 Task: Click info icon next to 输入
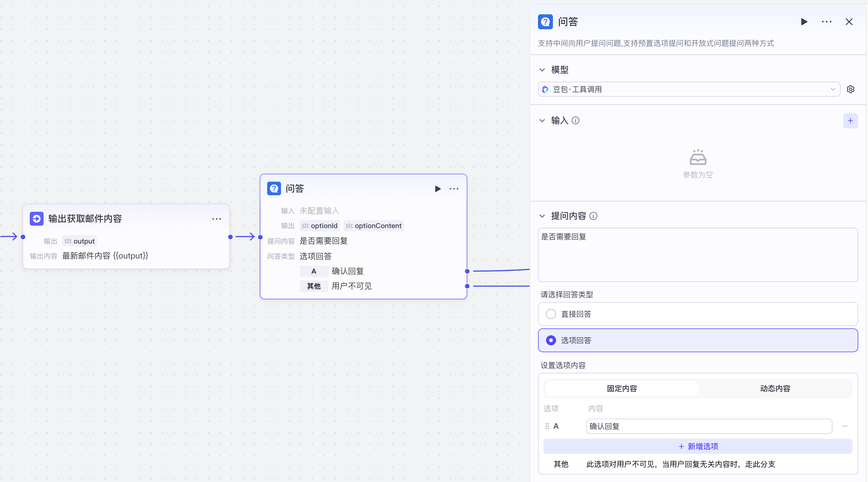pos(576,121)
